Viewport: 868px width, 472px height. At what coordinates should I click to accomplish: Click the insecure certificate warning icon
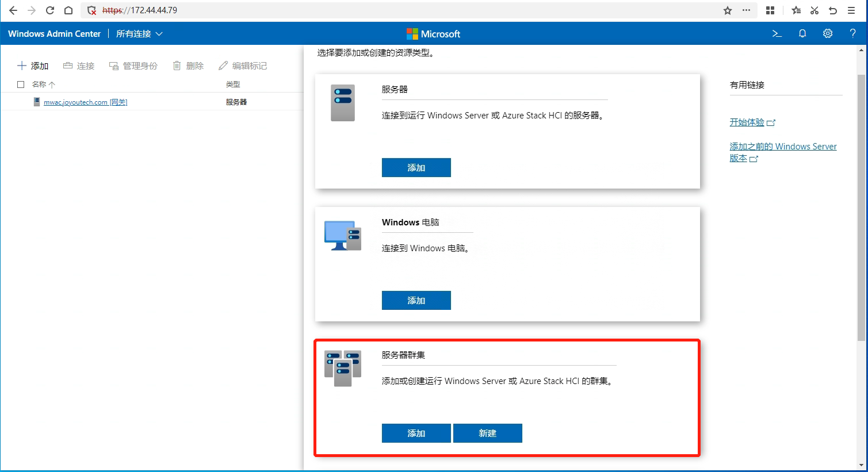(x=91, y=10)
